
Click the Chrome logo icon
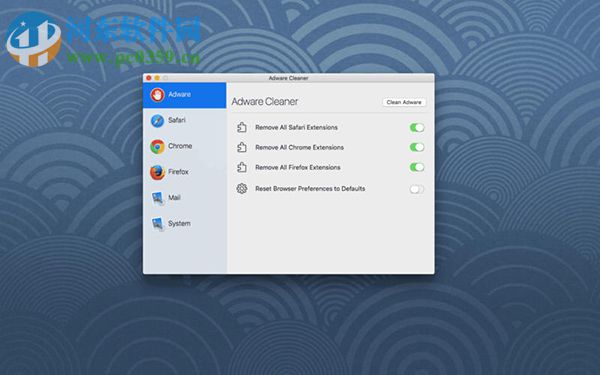click(157, 146)
